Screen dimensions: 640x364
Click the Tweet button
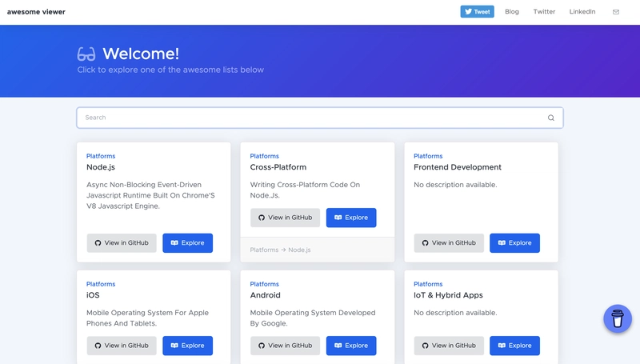(x=477, y=11)
